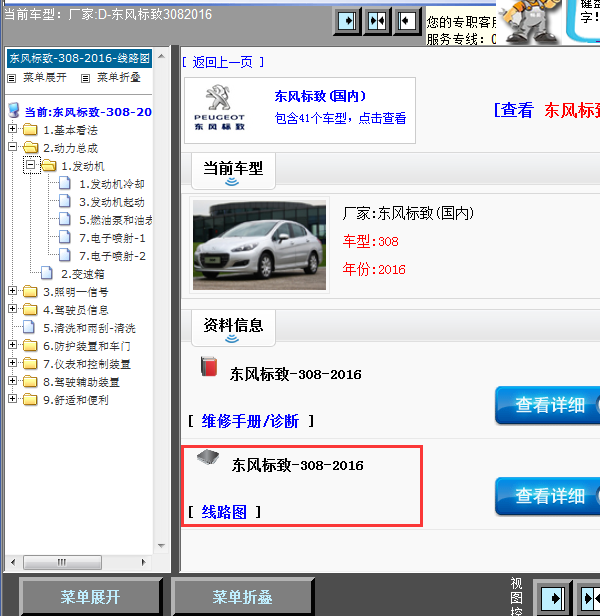Click blue wave icon under 当前车型
Viewport: 600px width, 616px height.
coord(232,182)
